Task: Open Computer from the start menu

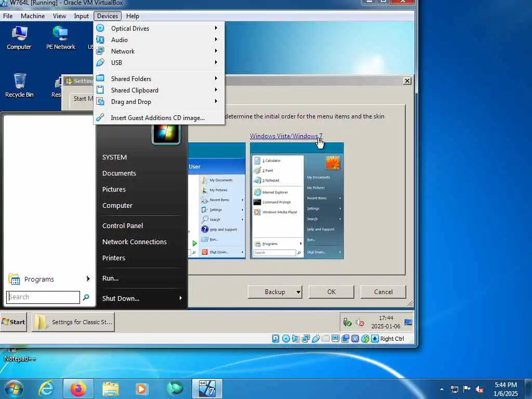Action: point(117,206)
